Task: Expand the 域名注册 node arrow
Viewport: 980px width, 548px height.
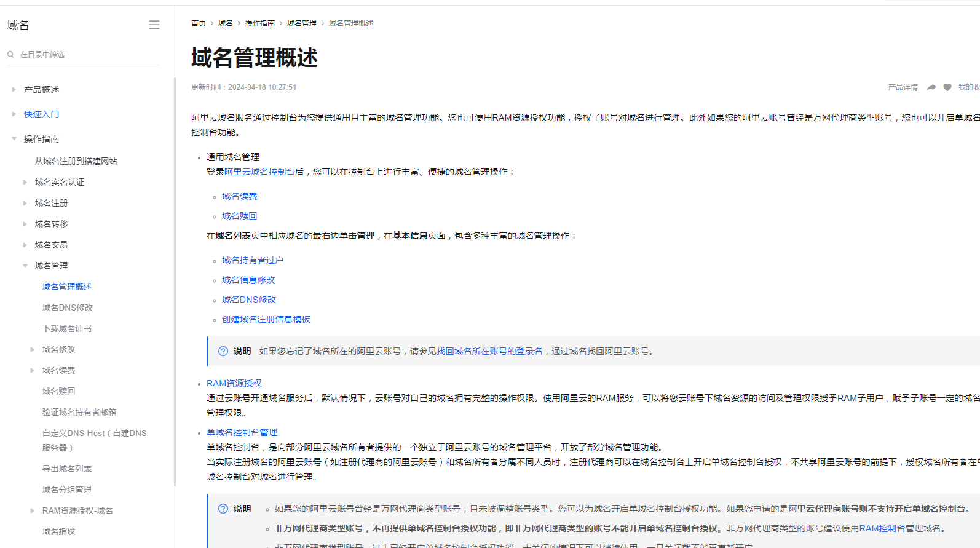Action: click(x=25, y=203)
